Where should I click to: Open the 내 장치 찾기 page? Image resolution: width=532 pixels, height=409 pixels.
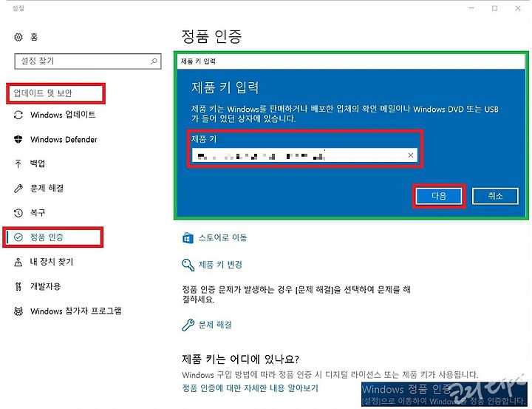(52, 262)
